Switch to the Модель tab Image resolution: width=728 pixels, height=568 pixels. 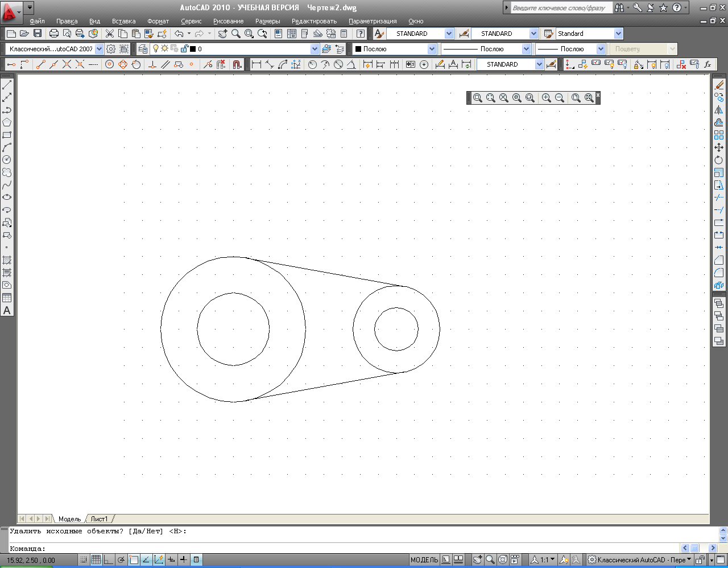point(69,519)
